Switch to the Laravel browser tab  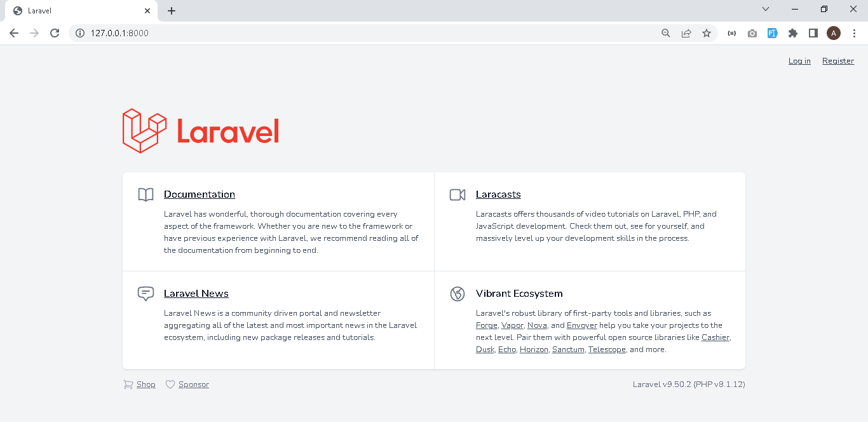(x=76, y=10)
